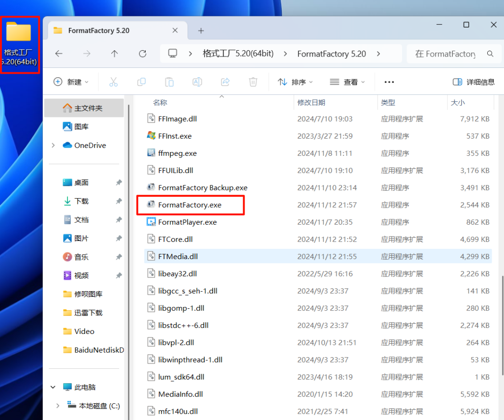Refresh the current folder view

pos(143,54)
